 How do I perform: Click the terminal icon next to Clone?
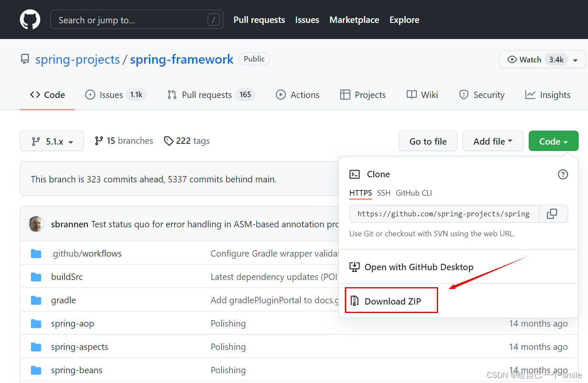355,174
